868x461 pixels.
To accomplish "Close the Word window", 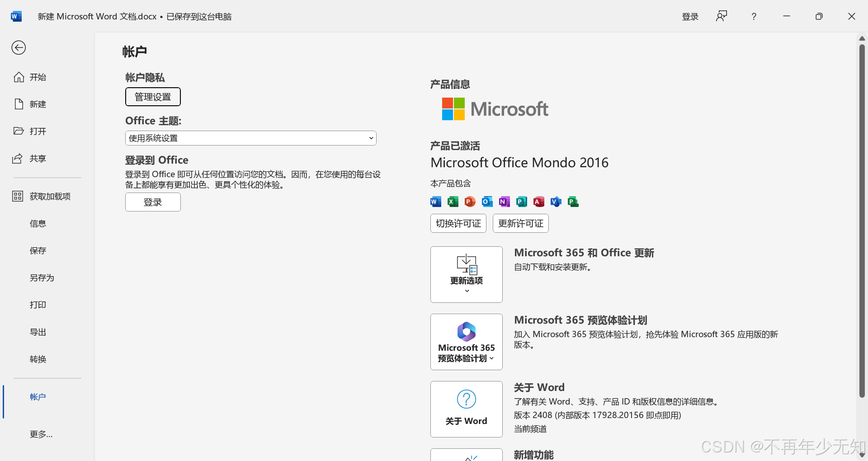I will tap(852, 16).
